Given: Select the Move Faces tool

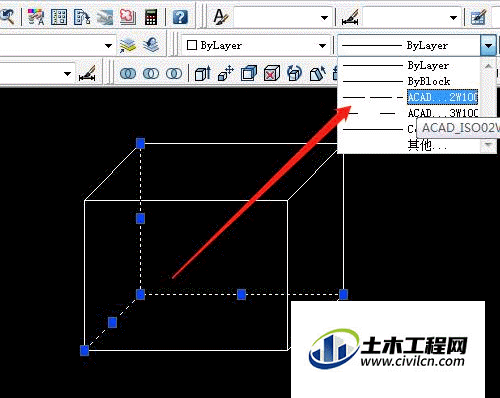Looking at the screenshot, I should tap(226, 73).
